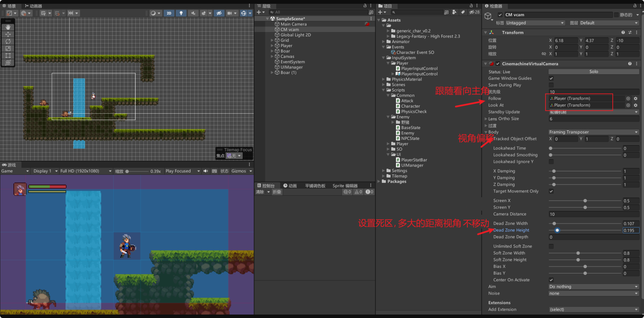The width and height of the screenshot is (644, 318).
Task: Open the Body Framing Transposer dropdown
Action: point(594,132)
